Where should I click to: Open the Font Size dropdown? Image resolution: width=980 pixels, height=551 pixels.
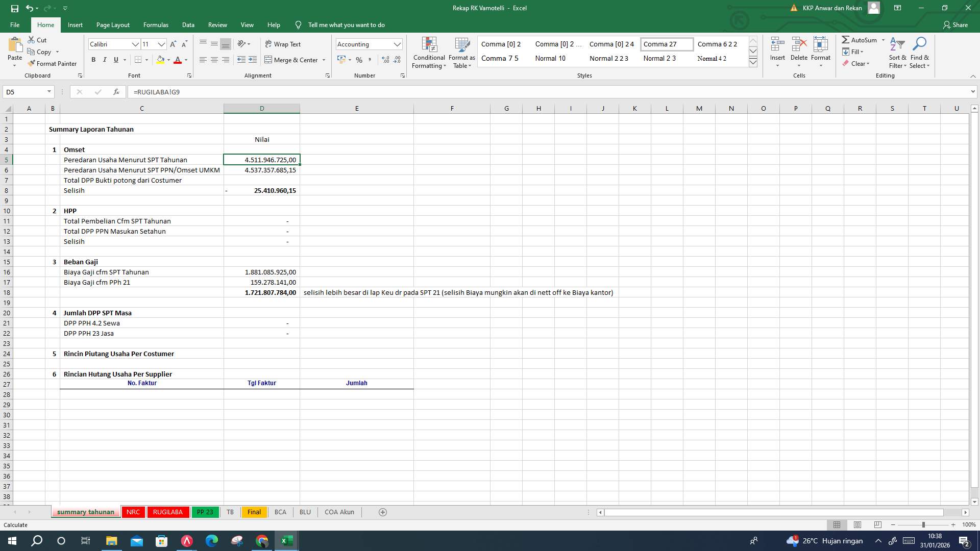pyautogui.click(x=162, y=44)
